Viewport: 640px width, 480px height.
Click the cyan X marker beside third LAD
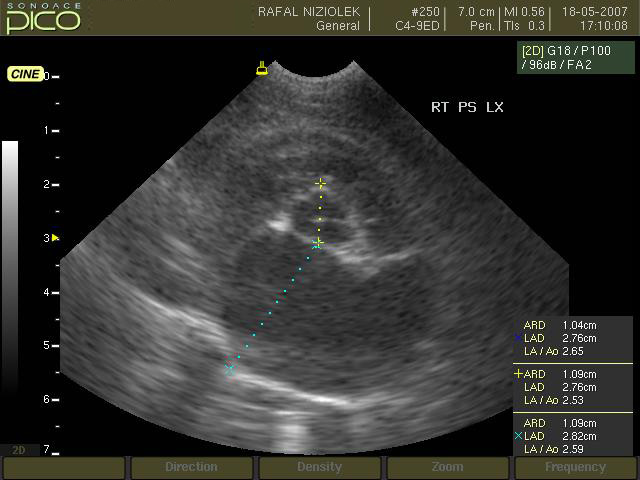pos(518,436)
